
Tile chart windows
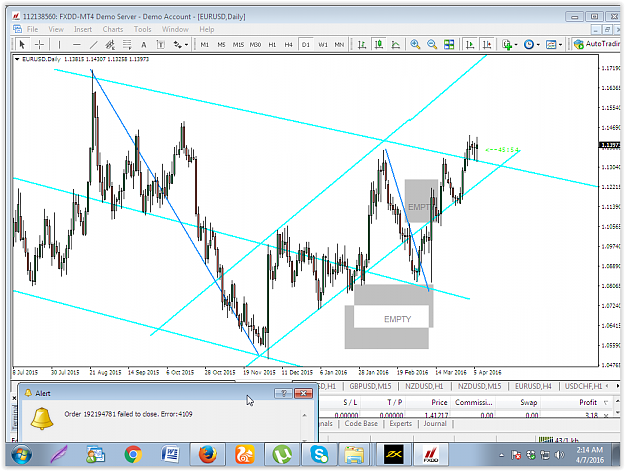tap(449, 45)
